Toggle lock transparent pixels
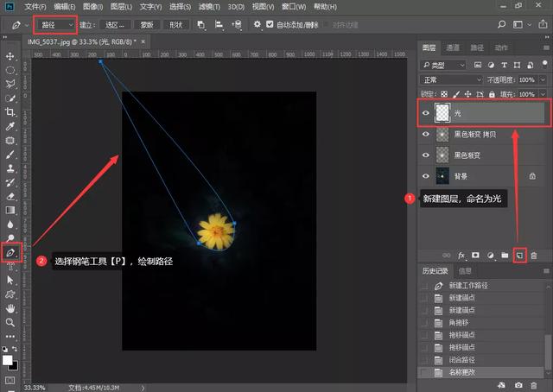553x392 pixels. click(x=444, y=94)
